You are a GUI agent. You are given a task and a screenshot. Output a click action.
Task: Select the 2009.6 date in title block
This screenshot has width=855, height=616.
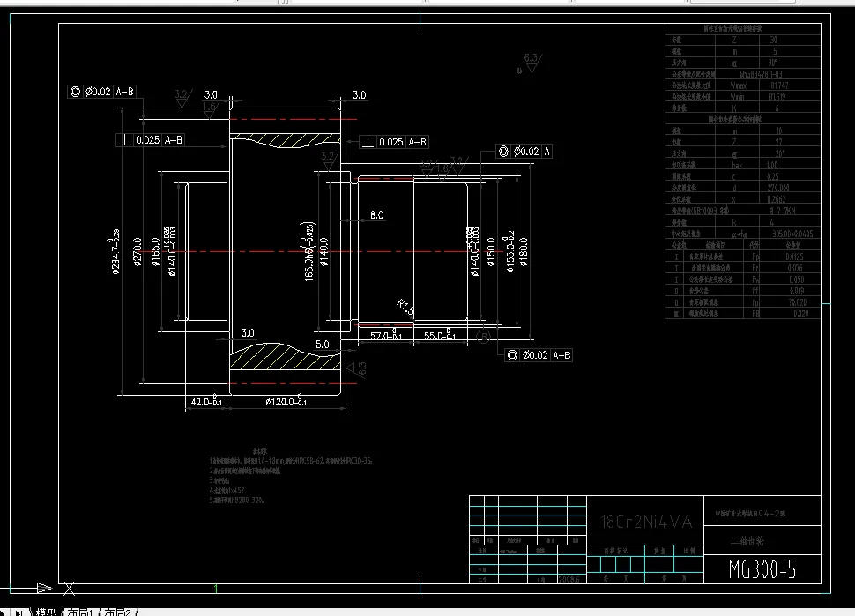569,579
